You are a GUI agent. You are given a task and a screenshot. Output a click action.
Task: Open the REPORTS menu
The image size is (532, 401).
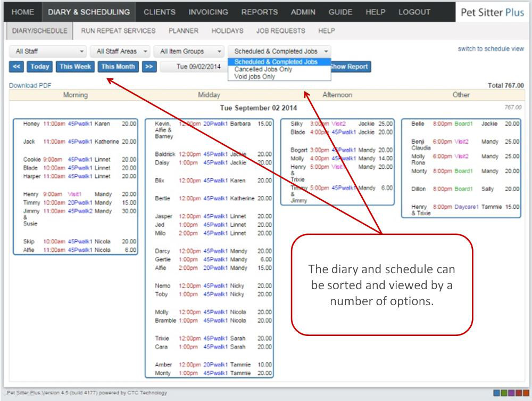[x=260, y=12]
